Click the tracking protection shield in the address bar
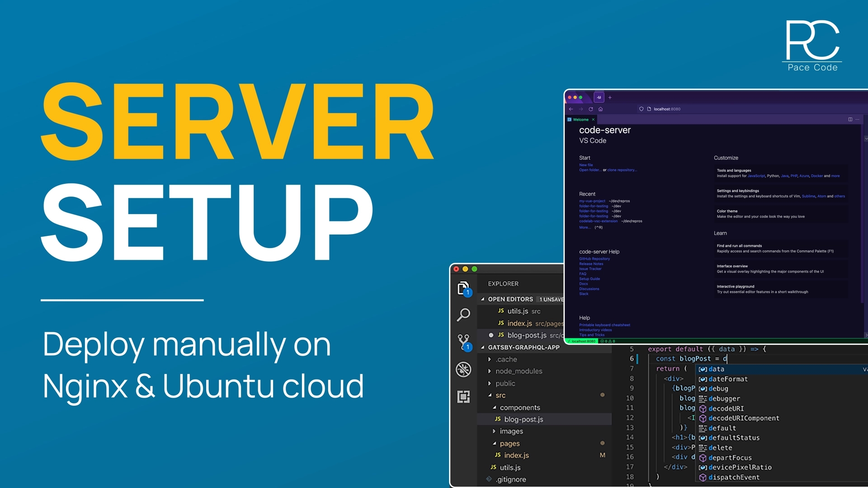The image size is (868, 488). [642, 109]
